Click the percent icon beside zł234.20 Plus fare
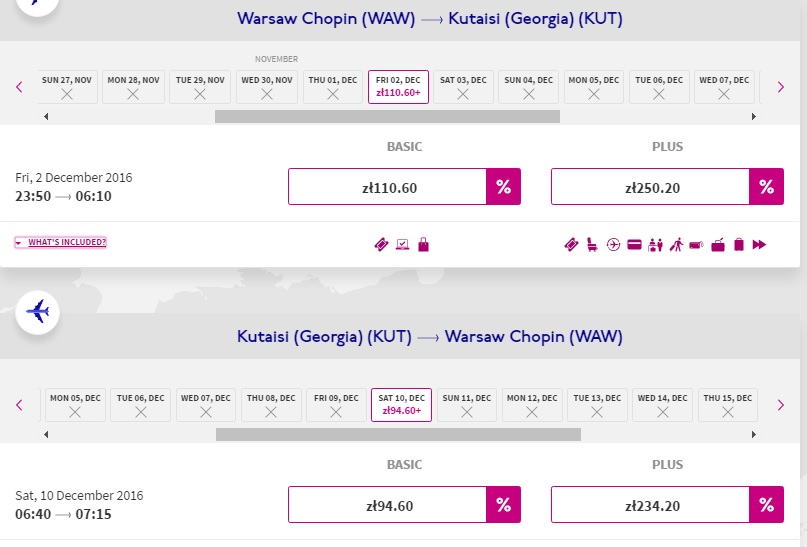807x547 pixels. point(766,504)
